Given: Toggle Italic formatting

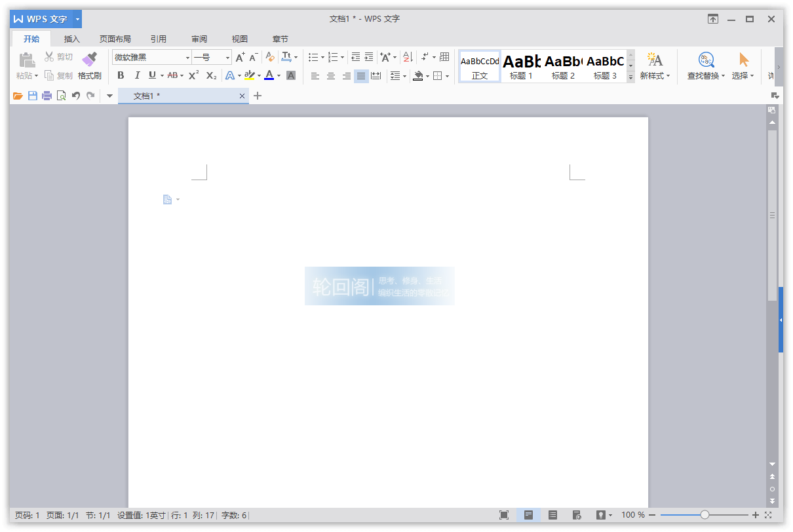Looking at the screenshot, I should click(x=137, y=75).
